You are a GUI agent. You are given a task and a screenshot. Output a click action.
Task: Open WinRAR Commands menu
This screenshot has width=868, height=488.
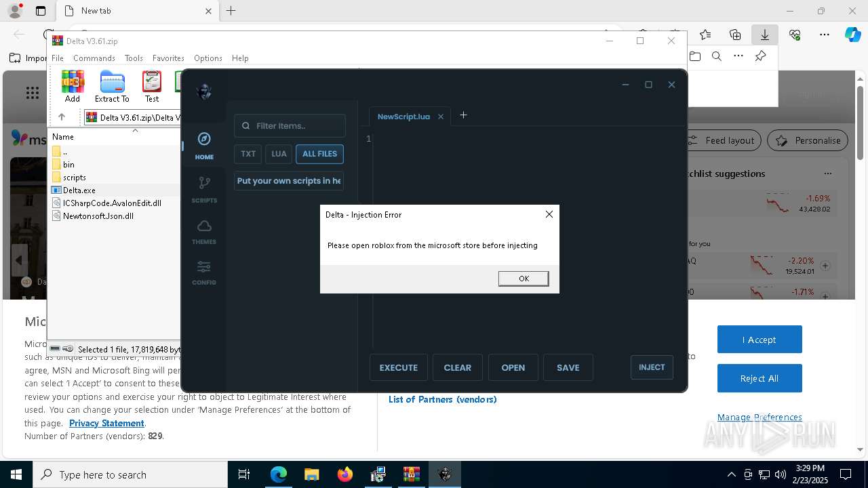(x=94, y=58)
